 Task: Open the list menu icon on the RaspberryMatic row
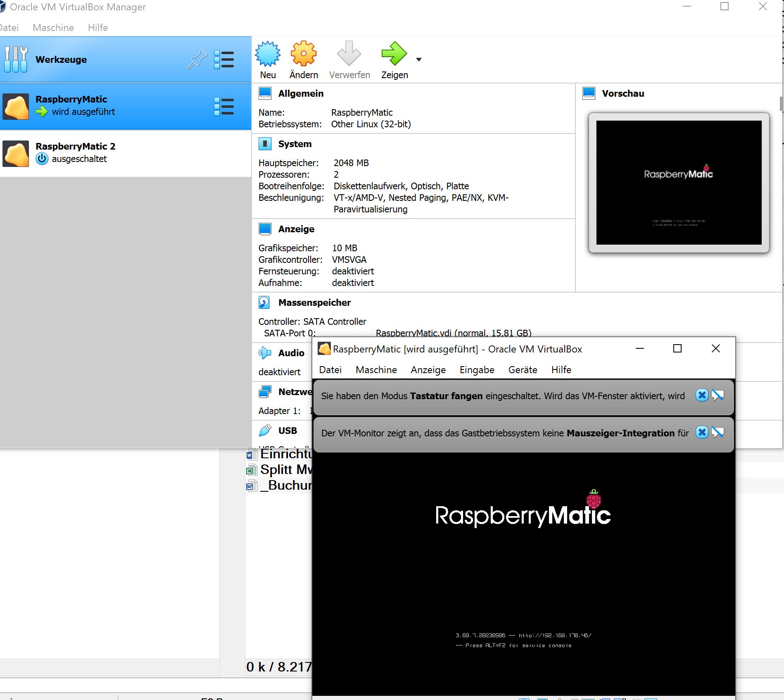click(x=224, y=107)
